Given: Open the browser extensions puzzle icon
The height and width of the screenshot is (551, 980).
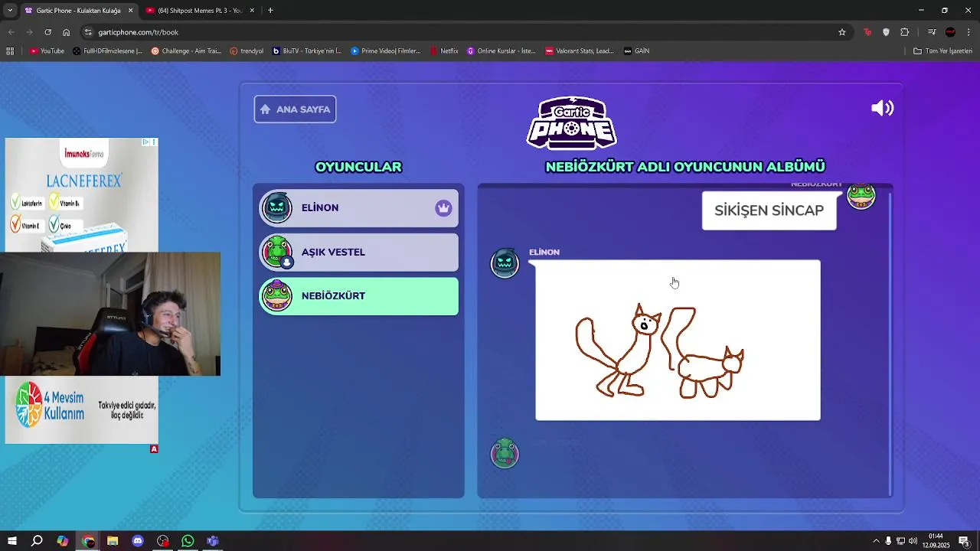Looking at the screenshot, I should coord(905,32).
